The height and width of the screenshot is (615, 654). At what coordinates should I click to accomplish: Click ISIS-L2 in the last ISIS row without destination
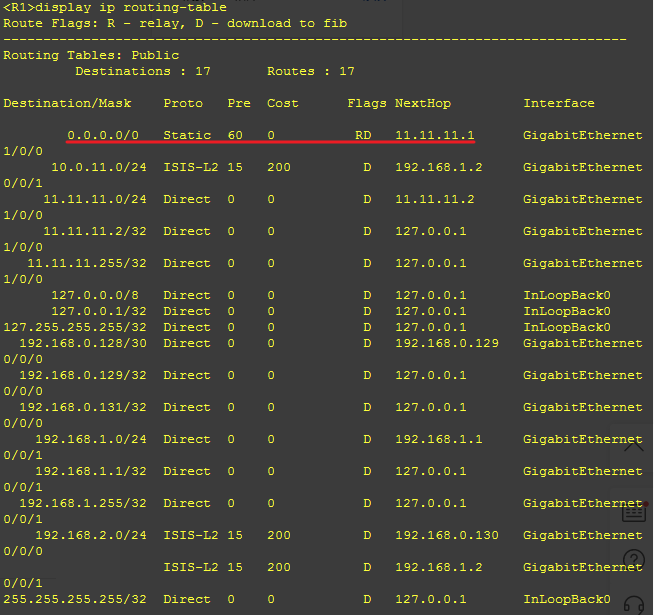click(x=191, y=567)
